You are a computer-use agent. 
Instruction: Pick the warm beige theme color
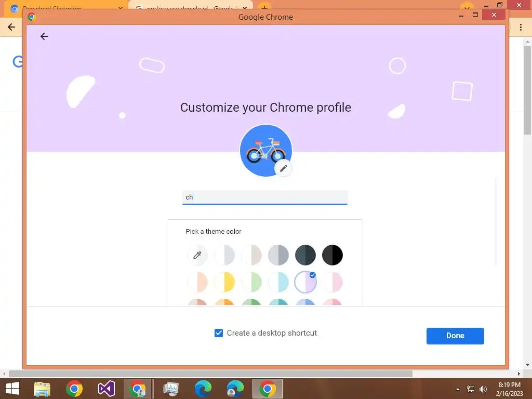[x=251, y=255]
